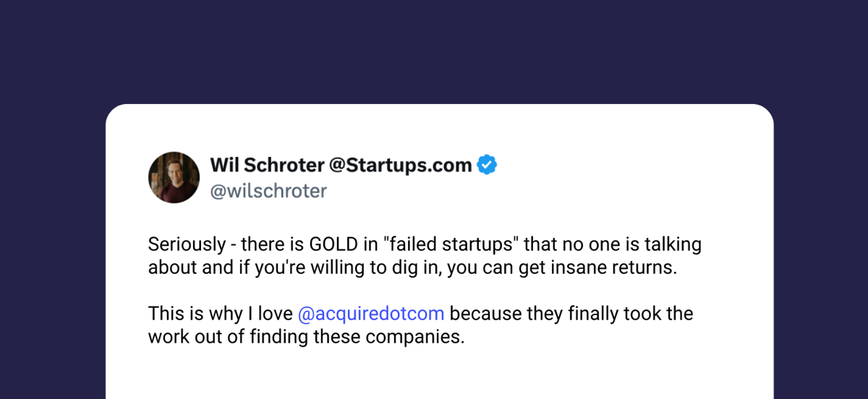Click the @wilschroter handle

tap(268, 192)
